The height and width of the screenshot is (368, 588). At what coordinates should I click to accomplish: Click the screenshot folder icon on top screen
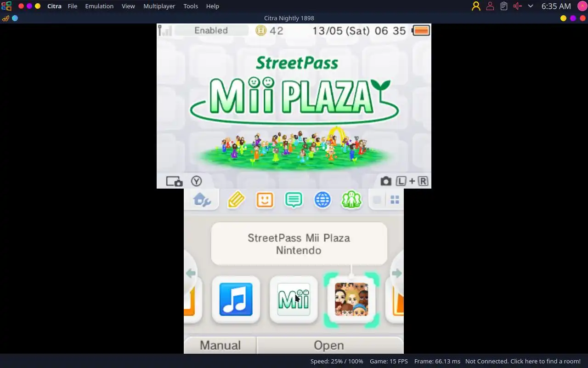click(174, 181)
